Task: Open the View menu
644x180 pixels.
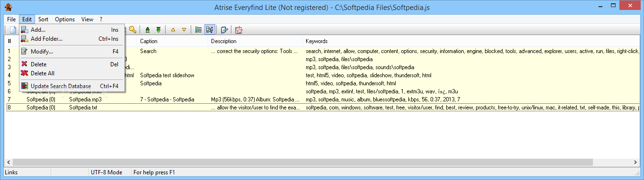Action: pyautogui.click(x=87, y=19)
